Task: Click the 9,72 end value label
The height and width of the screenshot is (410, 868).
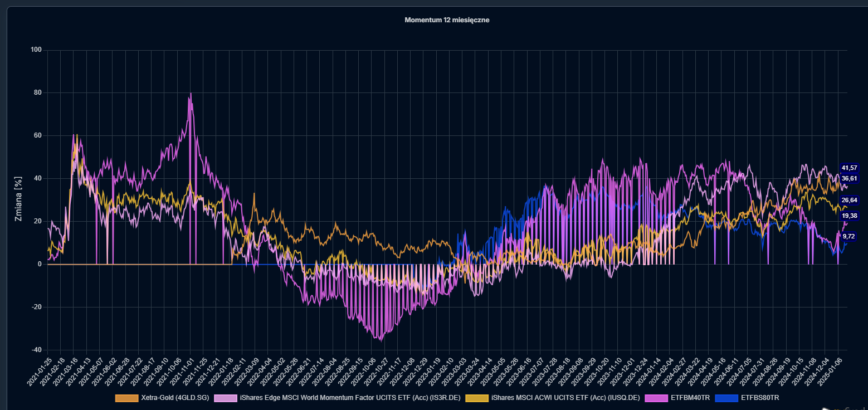Action: coord(849,236)
